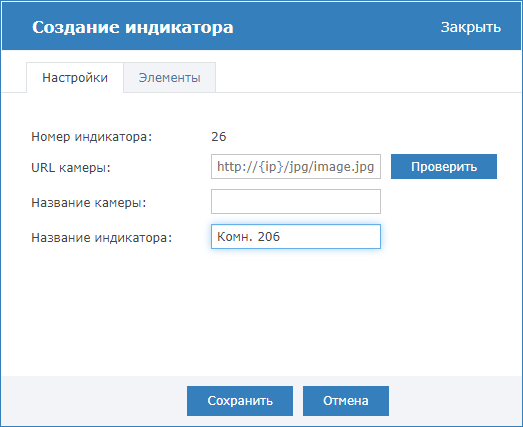This screenshot has width=523, height=427.
Task: Focus the empty Название камеры field
Action: [x=296, y=201]
